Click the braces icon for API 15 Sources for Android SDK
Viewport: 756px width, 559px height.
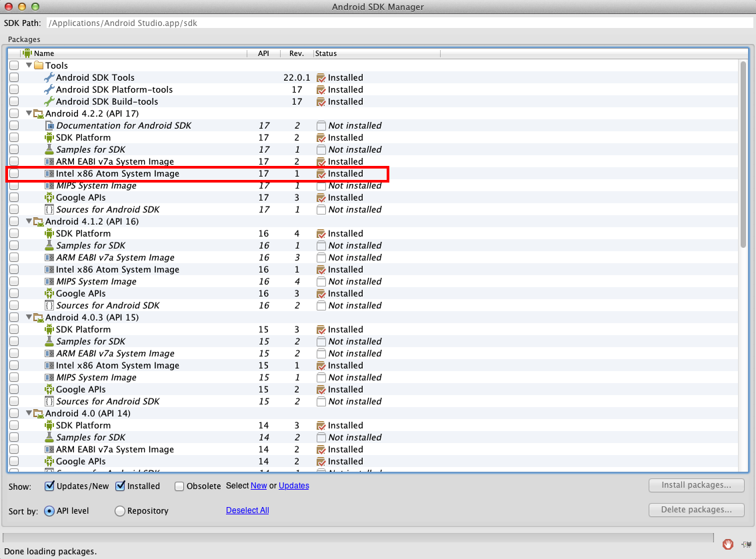(49, 401)
